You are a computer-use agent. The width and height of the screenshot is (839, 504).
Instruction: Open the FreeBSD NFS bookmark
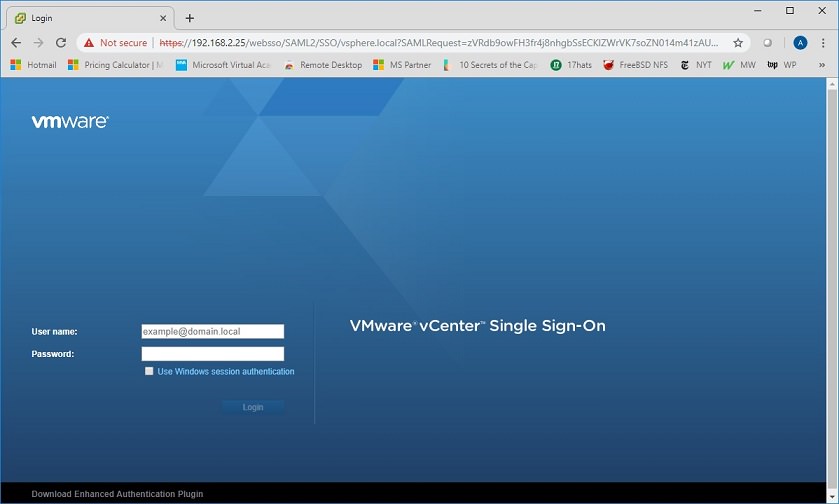coord(636,65)
